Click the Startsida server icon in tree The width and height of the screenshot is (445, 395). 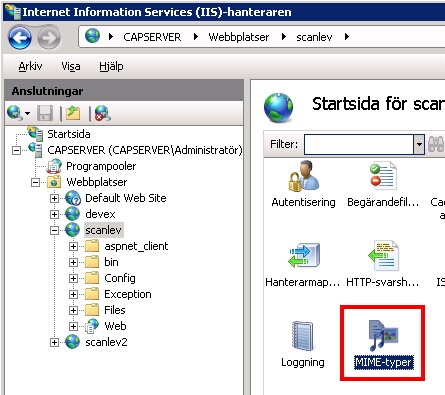click(36, 134)
